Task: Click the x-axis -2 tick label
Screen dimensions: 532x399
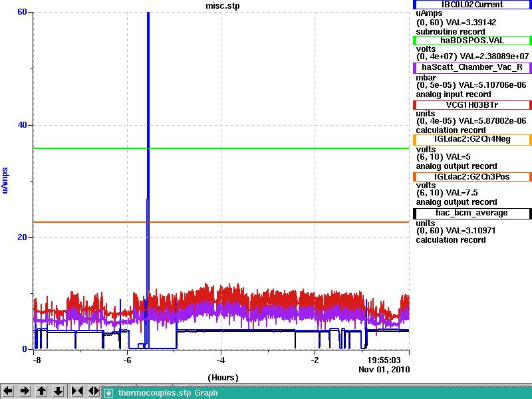Action: coord(315,360)
